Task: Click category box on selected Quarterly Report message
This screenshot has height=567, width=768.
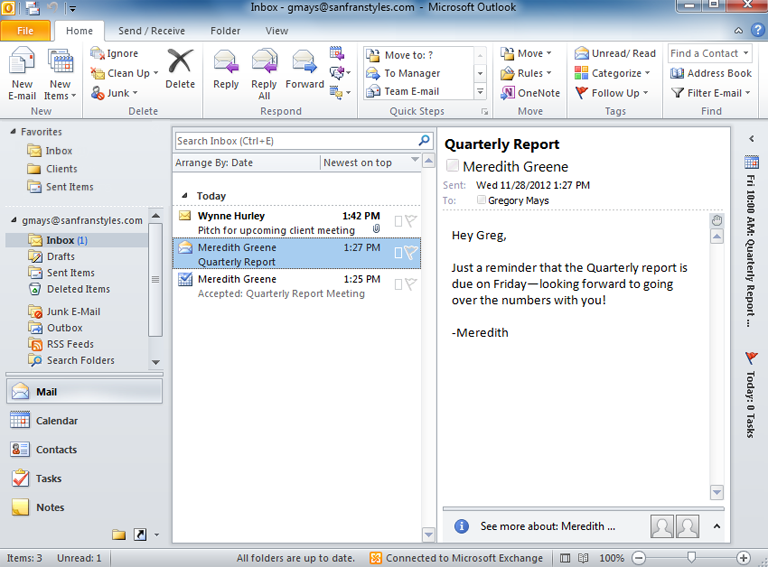Action: click(398, 253)
